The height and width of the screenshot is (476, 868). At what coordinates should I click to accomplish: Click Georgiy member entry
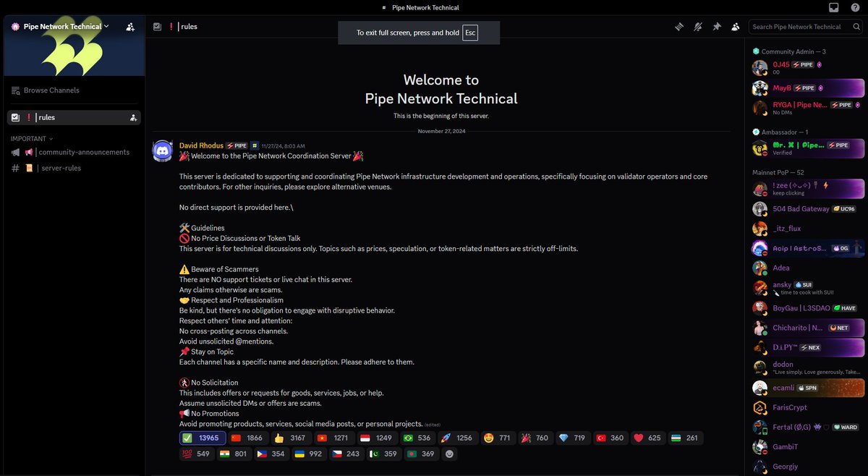[807, 467]
